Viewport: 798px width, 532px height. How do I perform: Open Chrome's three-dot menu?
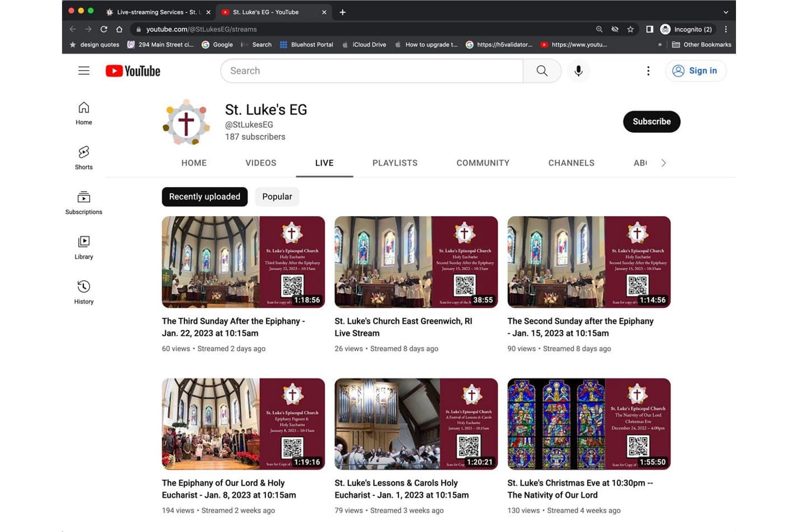click(726, 29)
